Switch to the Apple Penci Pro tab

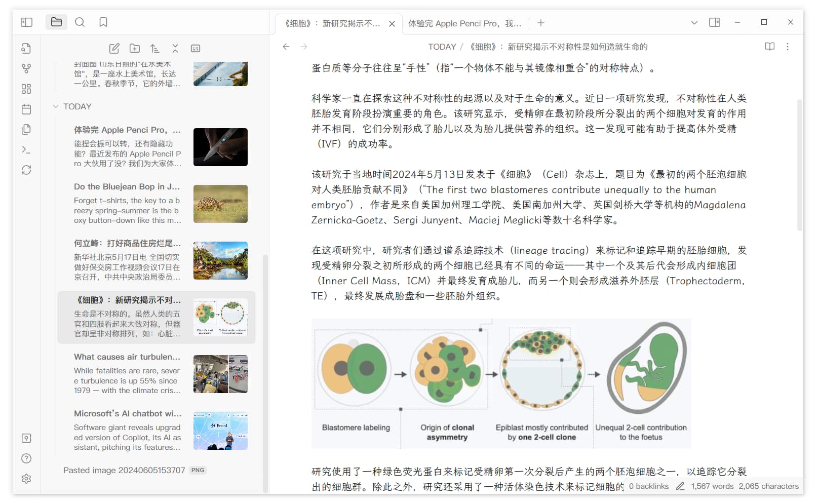pos(464,23)
